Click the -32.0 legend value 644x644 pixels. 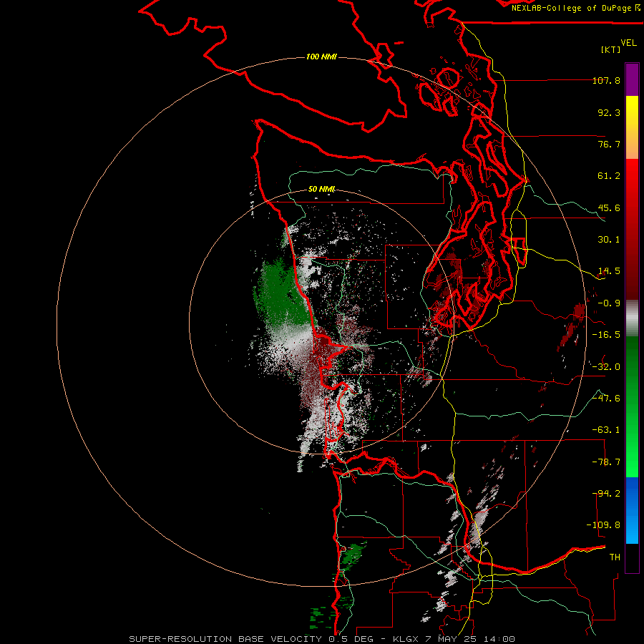606,367
